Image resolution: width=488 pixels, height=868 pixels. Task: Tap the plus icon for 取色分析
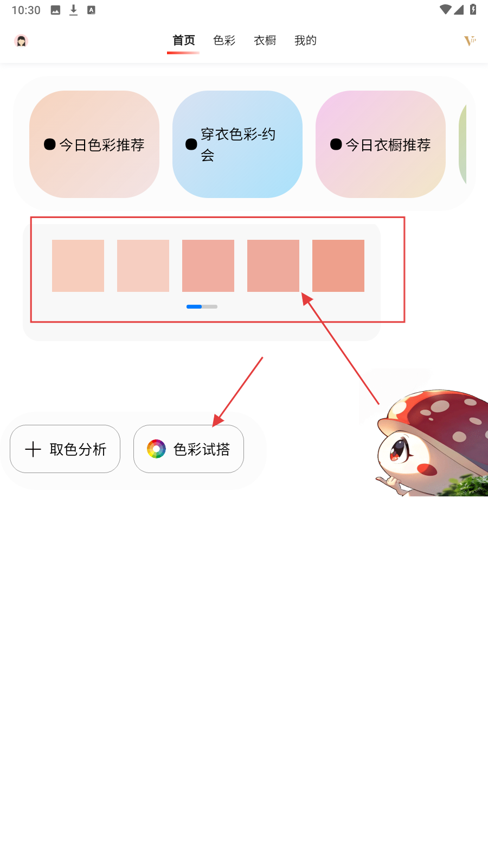(33, 449)
